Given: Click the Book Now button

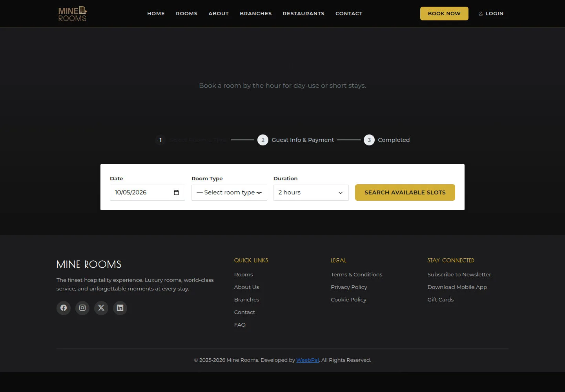Looking at the screenshot, I should pos(444,13).
